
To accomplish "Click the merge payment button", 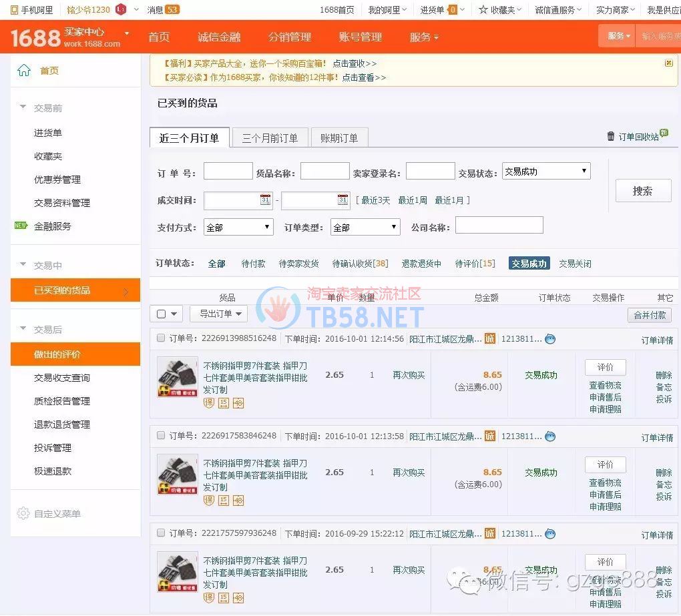I will pos(650,315).
